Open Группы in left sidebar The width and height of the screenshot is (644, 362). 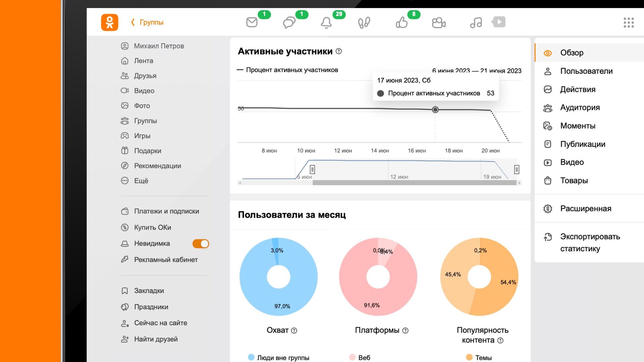(x=139, y=121)
